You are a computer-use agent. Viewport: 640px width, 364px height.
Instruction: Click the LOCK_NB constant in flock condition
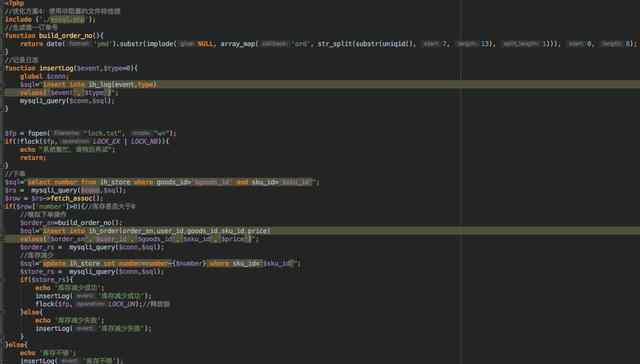click(144, 142)
